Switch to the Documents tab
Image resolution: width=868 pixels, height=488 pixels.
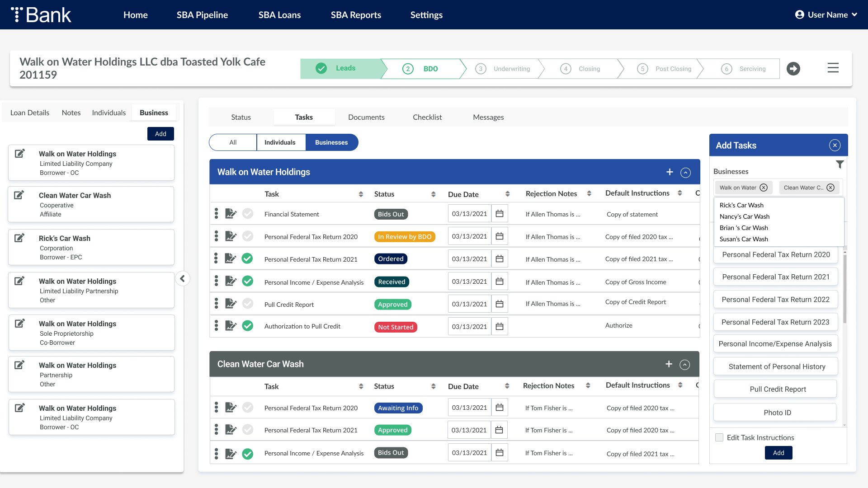[x=366, y=117]
